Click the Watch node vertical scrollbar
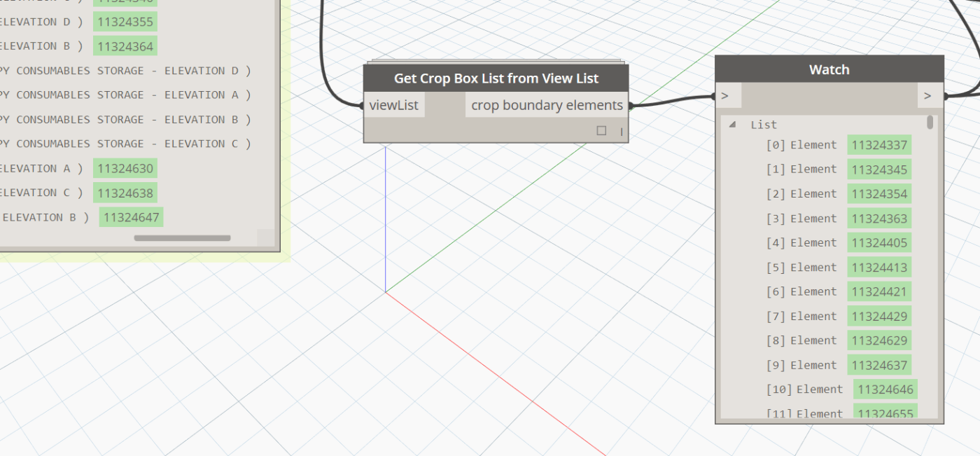 click(930, 123)
